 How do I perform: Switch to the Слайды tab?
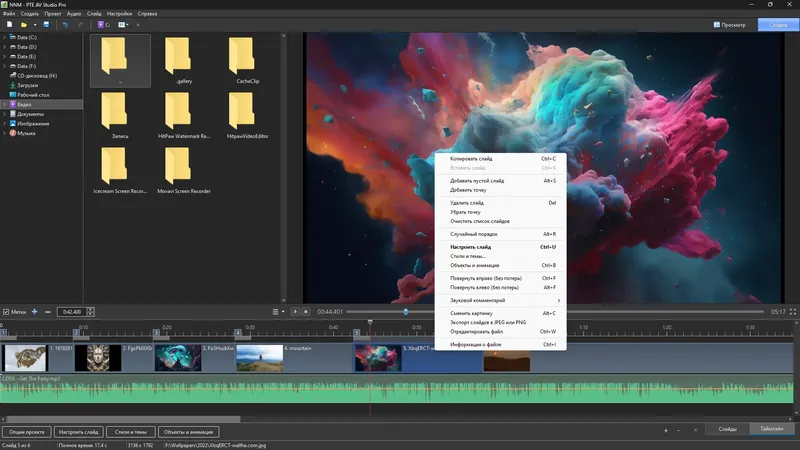click(727, 429)
